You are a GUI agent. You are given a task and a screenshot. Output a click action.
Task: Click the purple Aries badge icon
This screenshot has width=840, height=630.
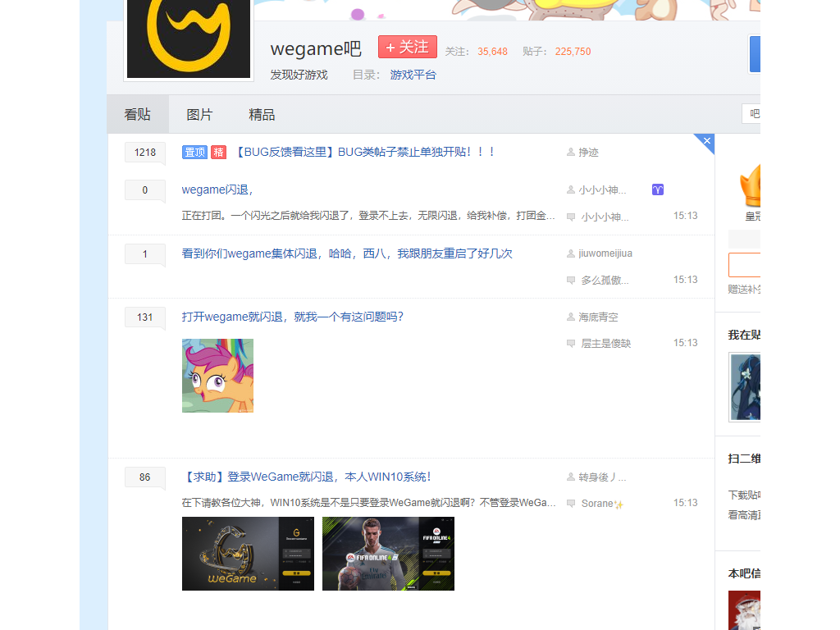[x=658, y=189]
